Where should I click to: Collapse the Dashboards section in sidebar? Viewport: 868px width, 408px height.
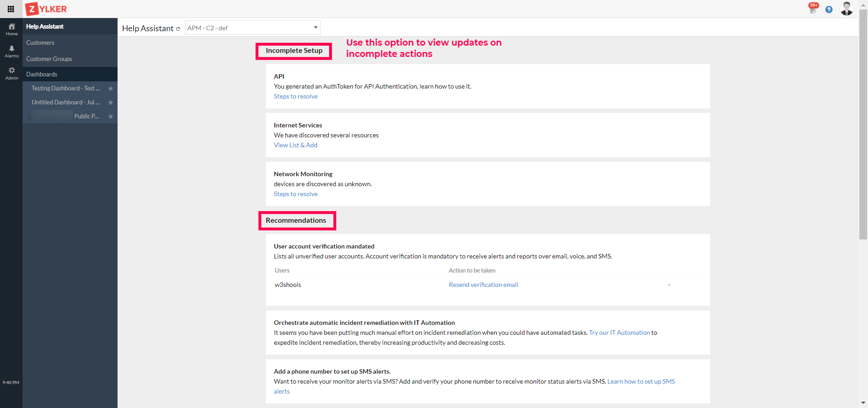(x=42, y=74)
